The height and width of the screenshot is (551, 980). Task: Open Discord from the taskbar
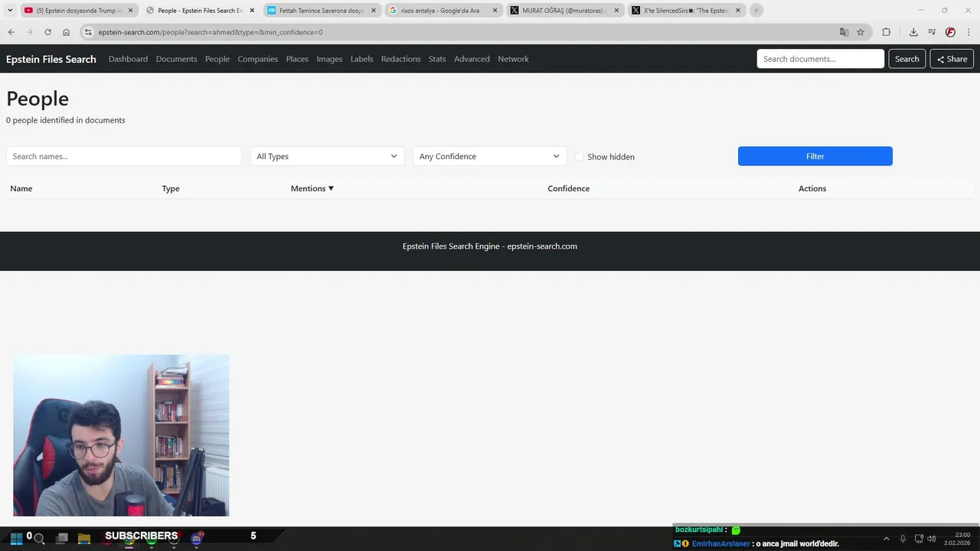tap(198, 539)
